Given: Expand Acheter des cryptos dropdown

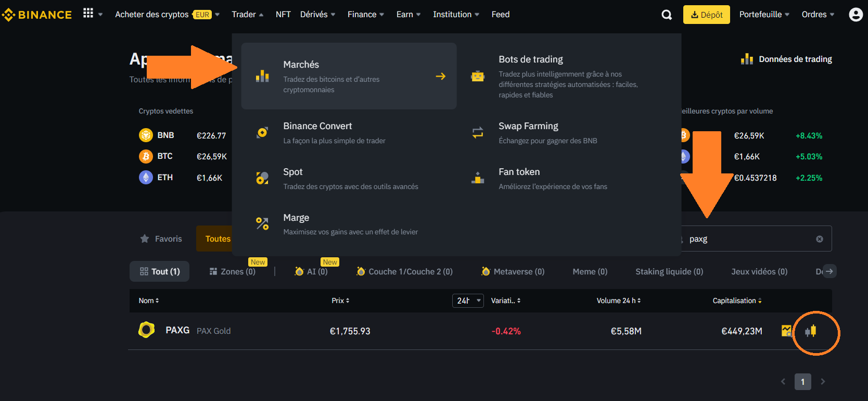Looking at the screenshot, I should [x=167, y=15].
